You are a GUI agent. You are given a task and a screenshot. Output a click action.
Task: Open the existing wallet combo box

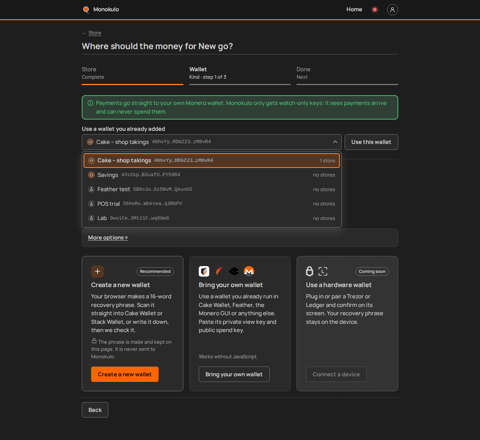click(211, 142)
